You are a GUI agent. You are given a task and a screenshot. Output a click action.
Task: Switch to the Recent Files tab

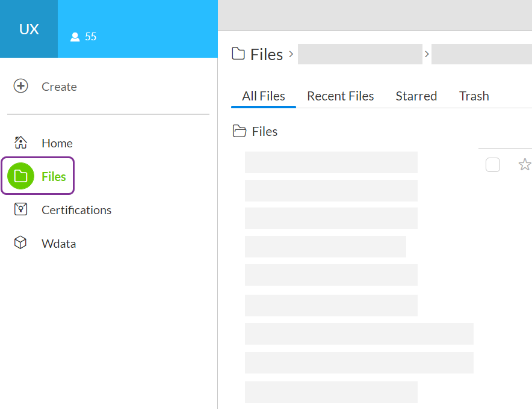(340, 96)
